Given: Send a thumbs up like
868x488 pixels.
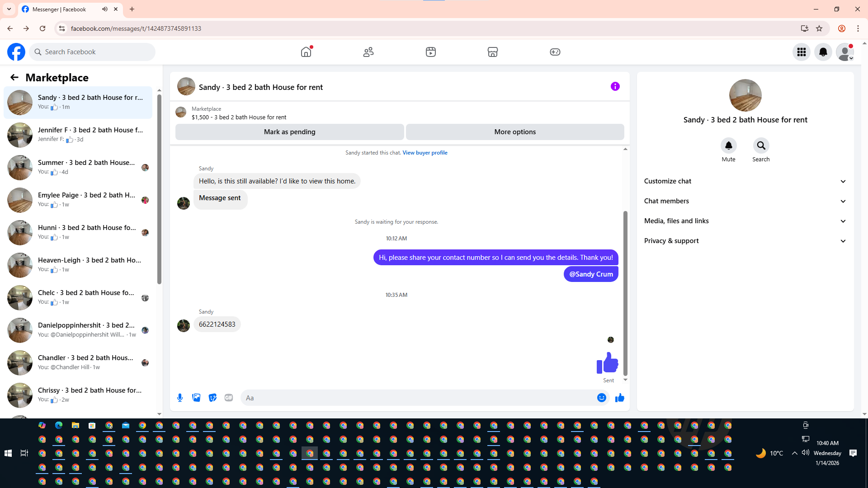Looking at the screenshot, I should (x=619, y=398).
